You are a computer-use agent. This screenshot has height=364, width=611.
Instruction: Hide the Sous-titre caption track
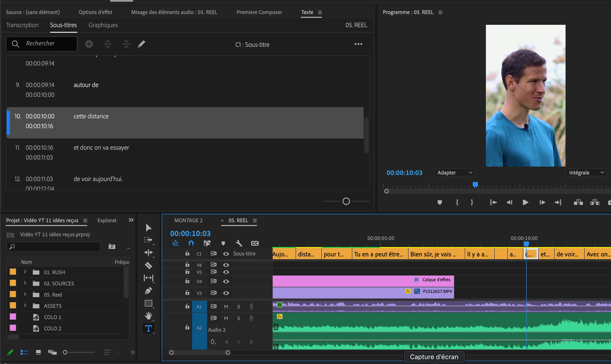click(226, 254)
